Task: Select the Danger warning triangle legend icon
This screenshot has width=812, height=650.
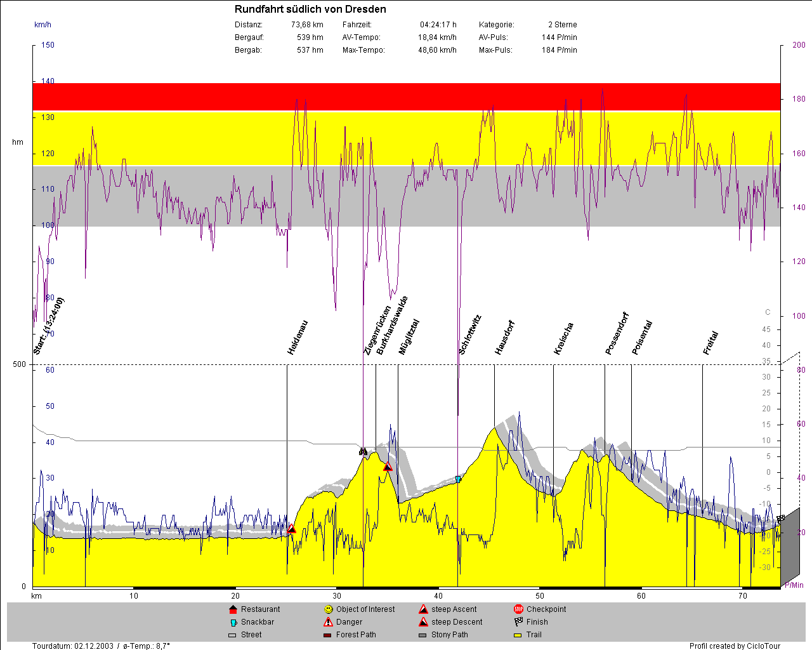Action: coord(328,622)
